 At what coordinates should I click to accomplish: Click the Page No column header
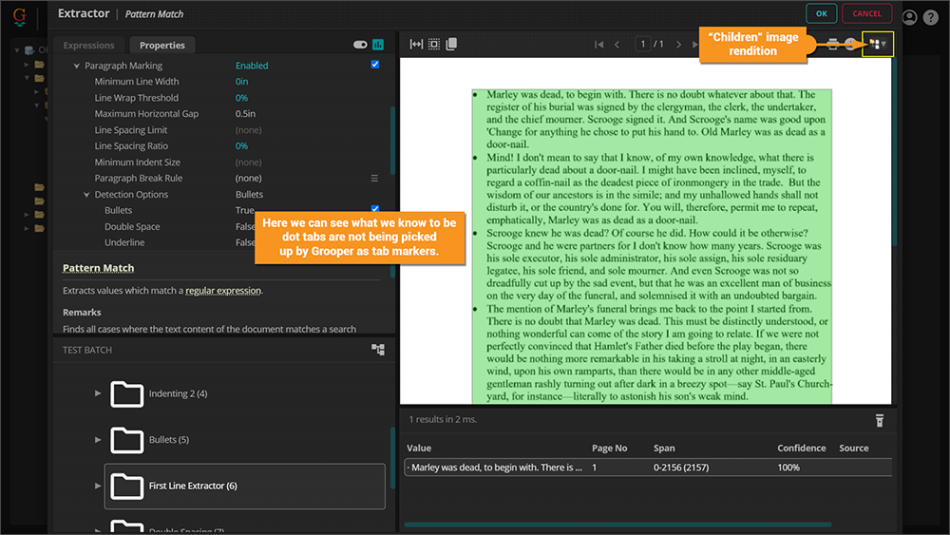click(610, 448)
